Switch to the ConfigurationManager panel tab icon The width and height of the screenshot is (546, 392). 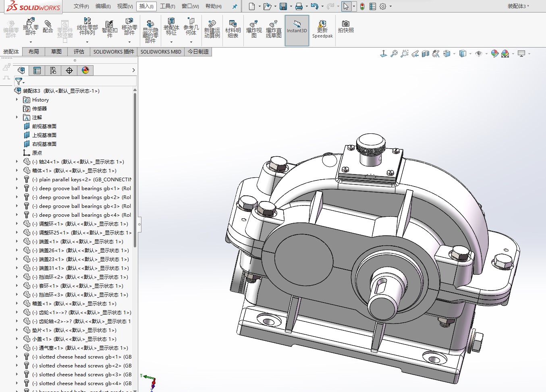(x=53, y=71)
